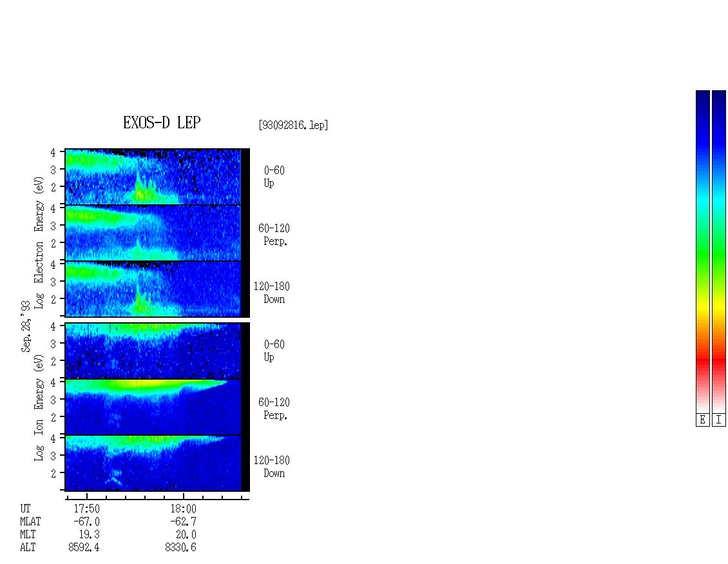Select the [93092816.lep] file name label
The width and height of the screenshot is (728, 564).
(293, 125)
